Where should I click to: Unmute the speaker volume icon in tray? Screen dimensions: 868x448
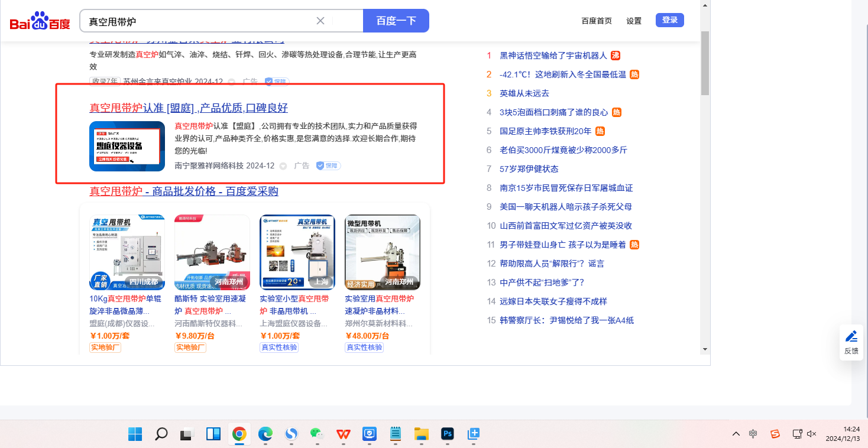click(812, 434)
